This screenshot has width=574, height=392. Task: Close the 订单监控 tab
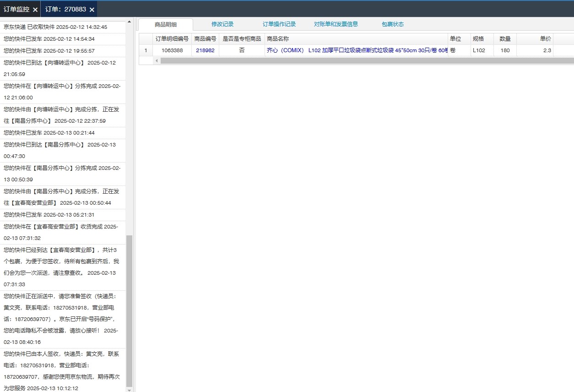coord(35,10)
